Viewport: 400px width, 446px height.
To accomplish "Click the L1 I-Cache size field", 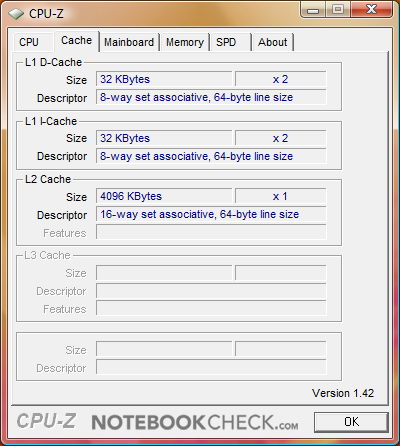I will click(x=164, y=138).
